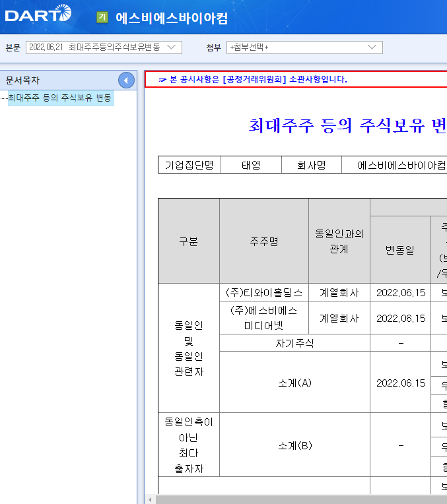The width and height of the screenshot is (447, 504).
Task: Click the green 기 market badge icon
Action: click(x=102, y=17)
